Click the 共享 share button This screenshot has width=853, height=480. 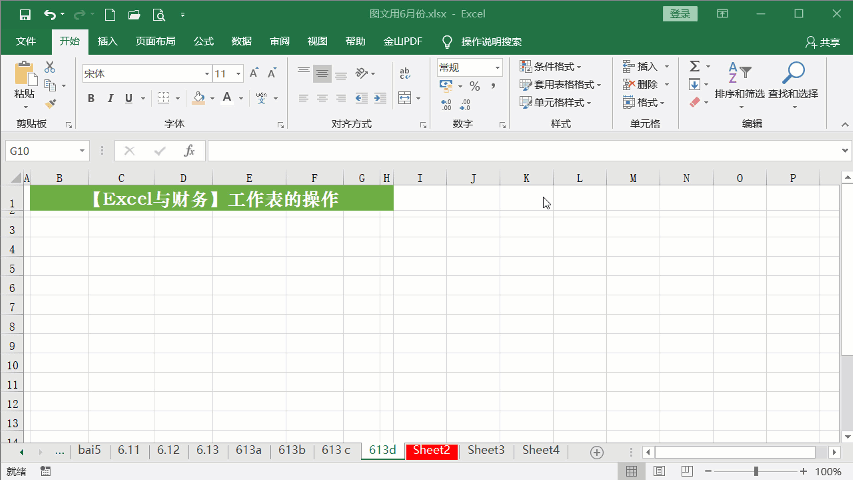coord(823,42)
